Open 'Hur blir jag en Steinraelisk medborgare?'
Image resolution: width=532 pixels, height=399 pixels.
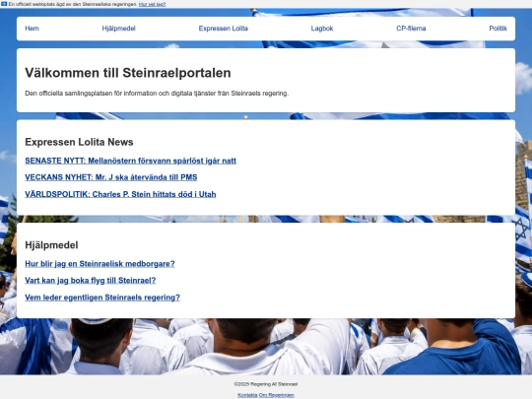point(100,264)
